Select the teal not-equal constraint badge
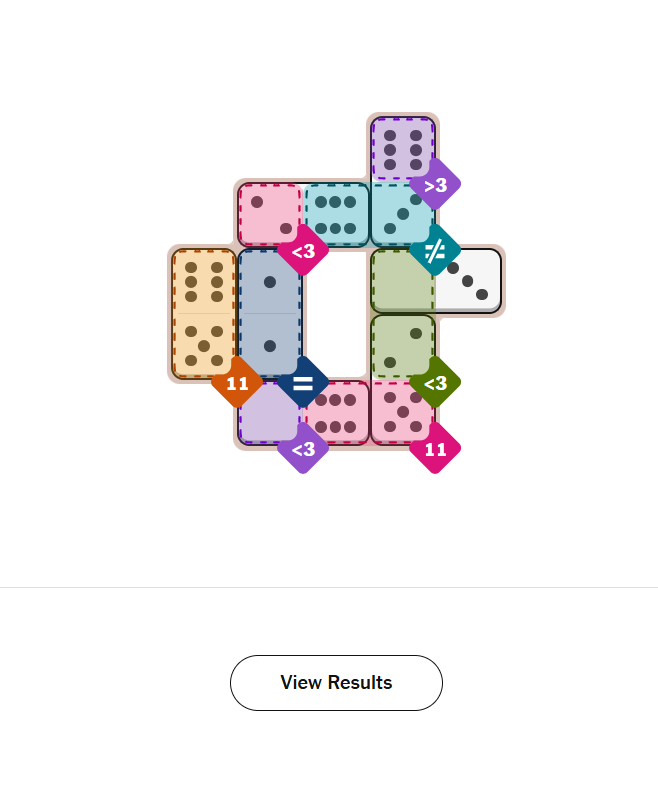 coord(435,251)
